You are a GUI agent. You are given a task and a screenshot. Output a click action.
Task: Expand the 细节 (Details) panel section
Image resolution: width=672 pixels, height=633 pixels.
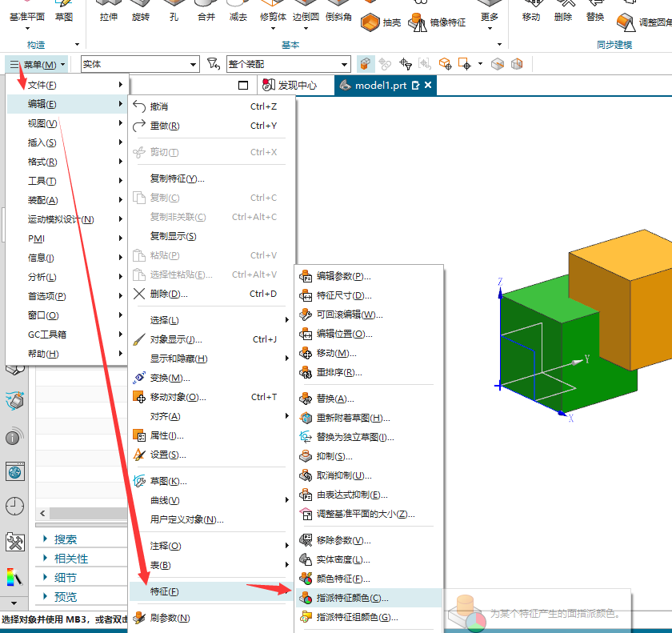[66, 578]
